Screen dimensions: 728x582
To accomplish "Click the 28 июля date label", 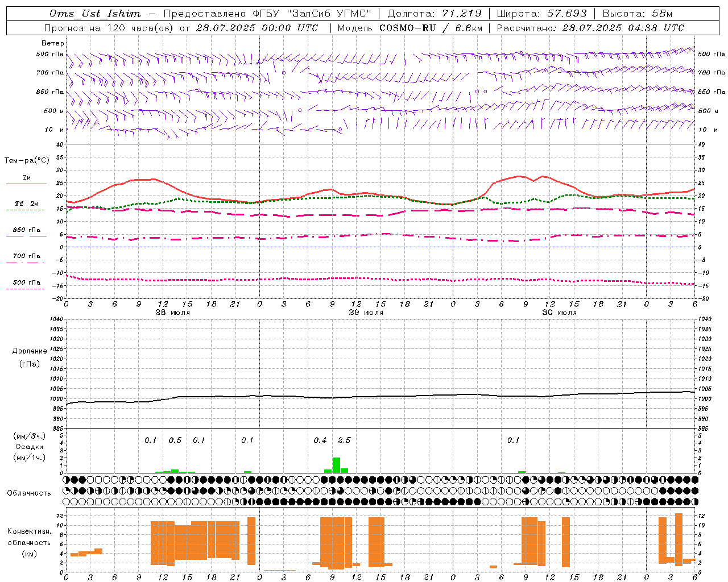I will tap(173, 313).
